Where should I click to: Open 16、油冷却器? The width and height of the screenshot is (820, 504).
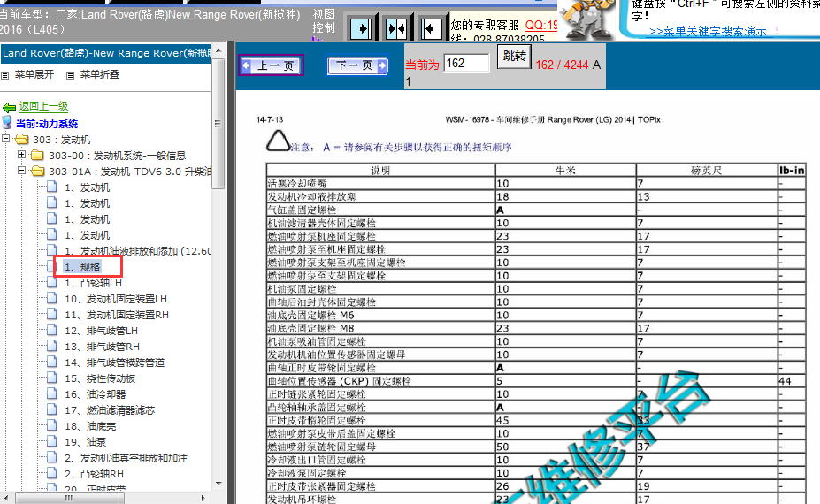(96, 394)
